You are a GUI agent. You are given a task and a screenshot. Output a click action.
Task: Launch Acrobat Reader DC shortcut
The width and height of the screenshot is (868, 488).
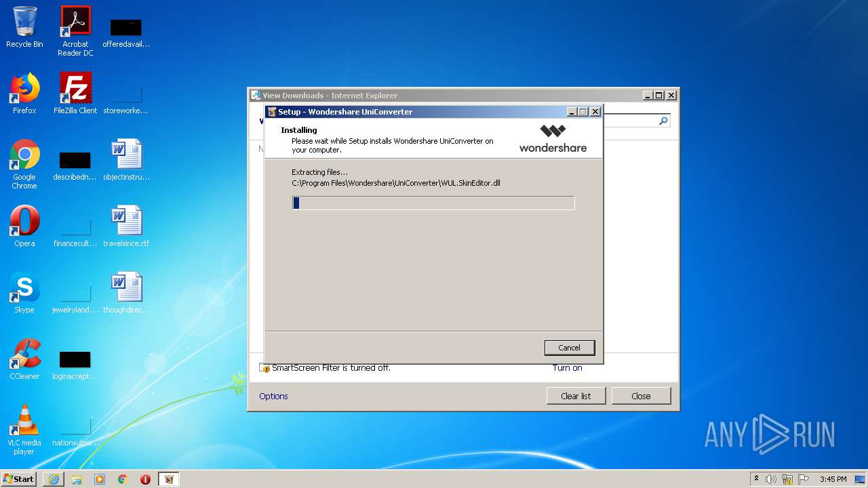75,30
